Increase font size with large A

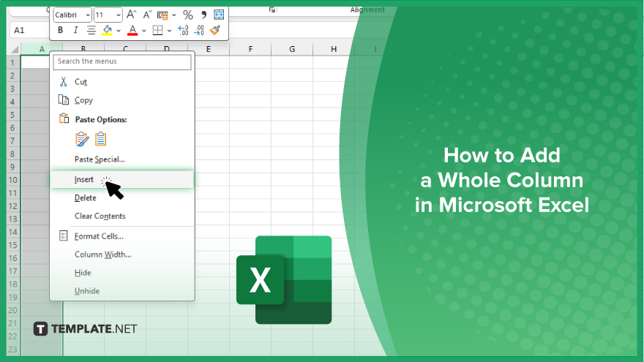coord(132,15)
